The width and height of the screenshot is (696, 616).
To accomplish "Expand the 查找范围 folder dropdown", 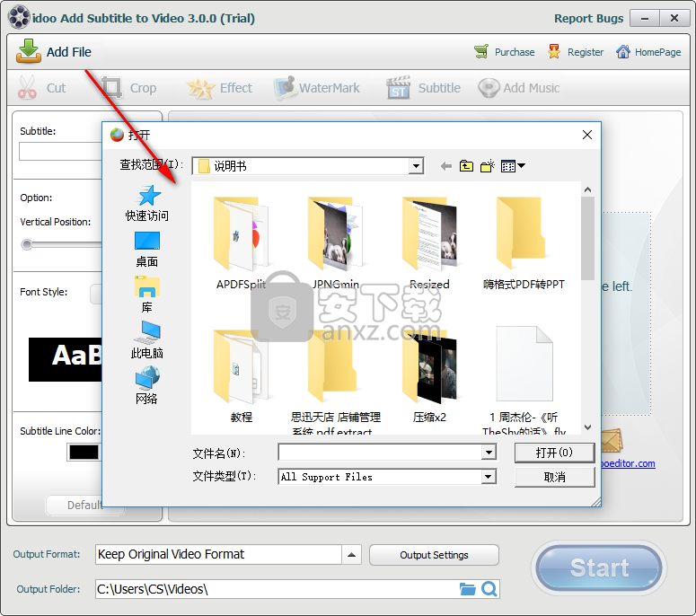I will pos(416,166).
